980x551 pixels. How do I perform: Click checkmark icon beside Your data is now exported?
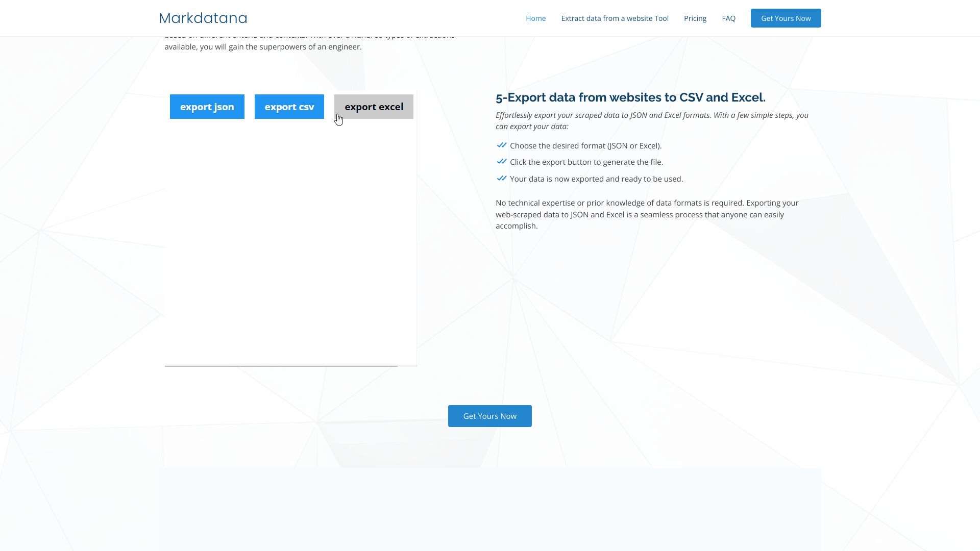coord(501,179)
